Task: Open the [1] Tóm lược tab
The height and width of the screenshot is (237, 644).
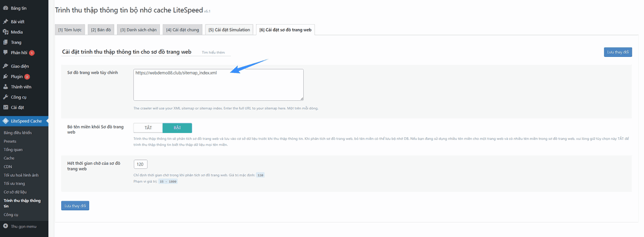Action: coord(70,30)
